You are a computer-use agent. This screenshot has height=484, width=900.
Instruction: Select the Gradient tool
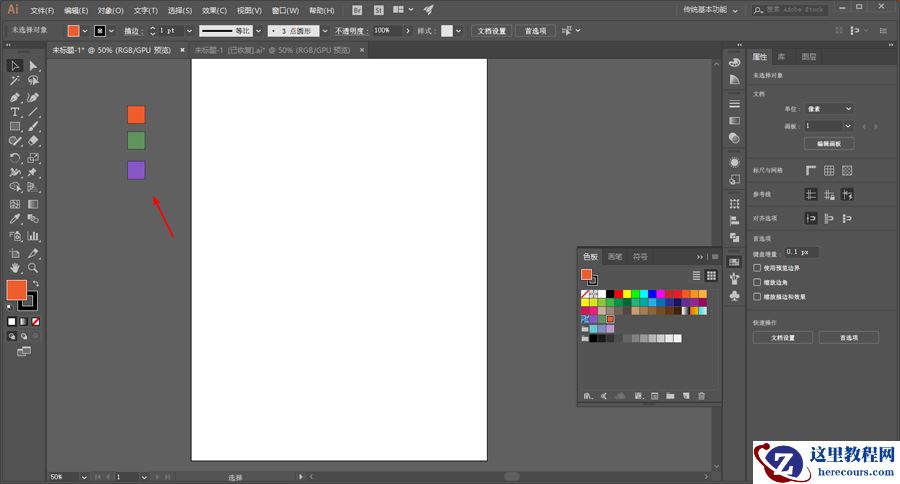[33, 204]
